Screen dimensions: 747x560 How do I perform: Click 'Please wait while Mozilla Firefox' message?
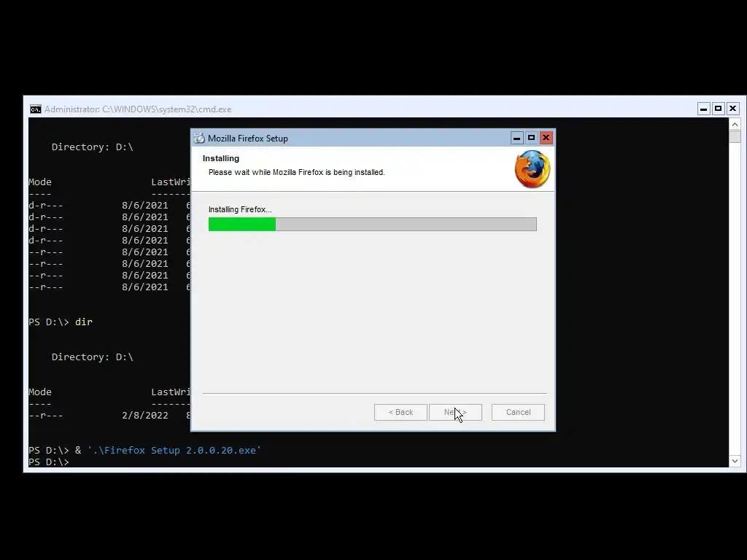[296, 172]
